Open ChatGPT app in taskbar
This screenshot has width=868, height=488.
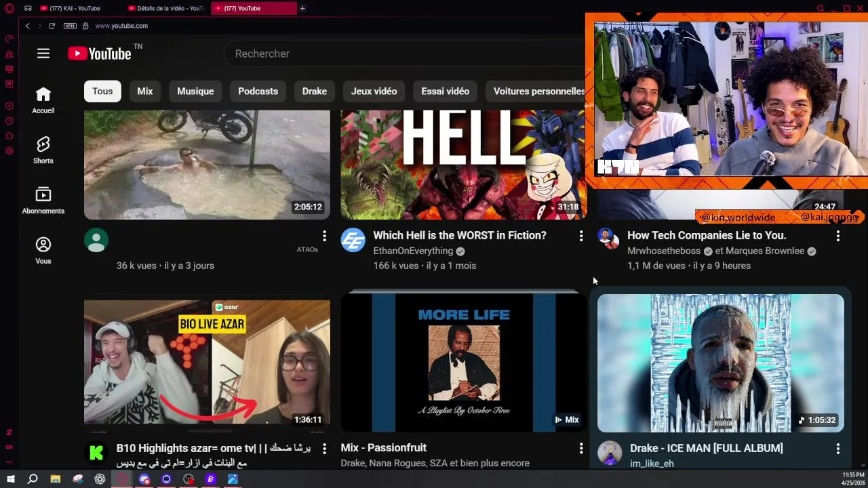point(100,479)
